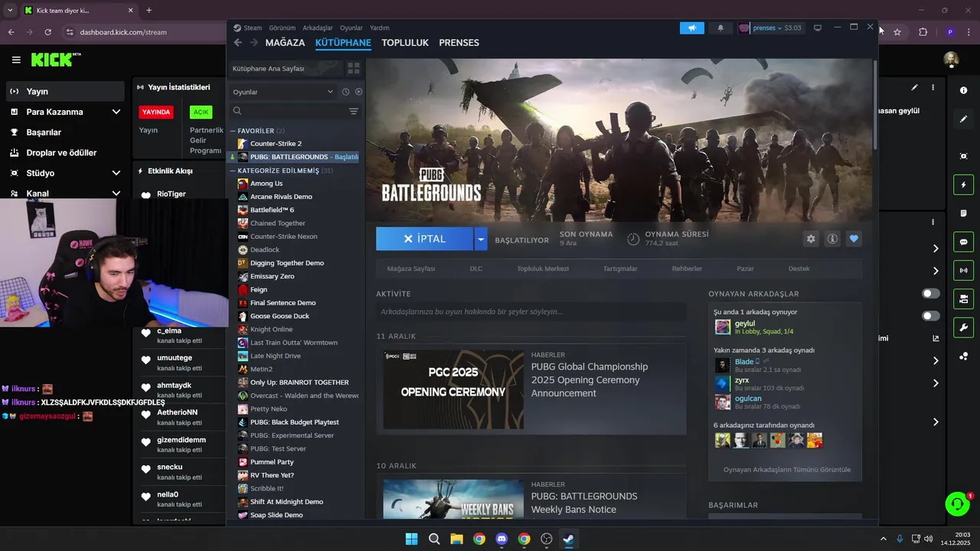Open Kick info icon in right sidebar
The width and height of the screenshot is (980, 551).
tap(963, 90)
